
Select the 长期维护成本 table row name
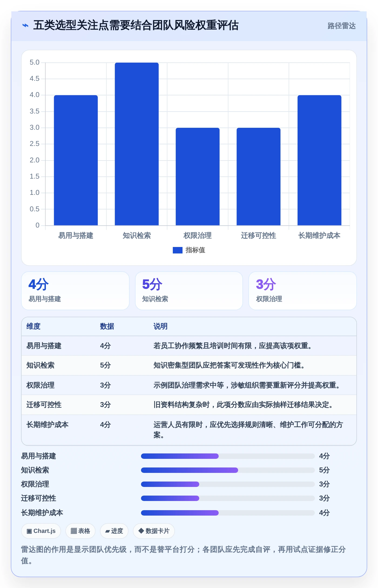tap(48, 425)
